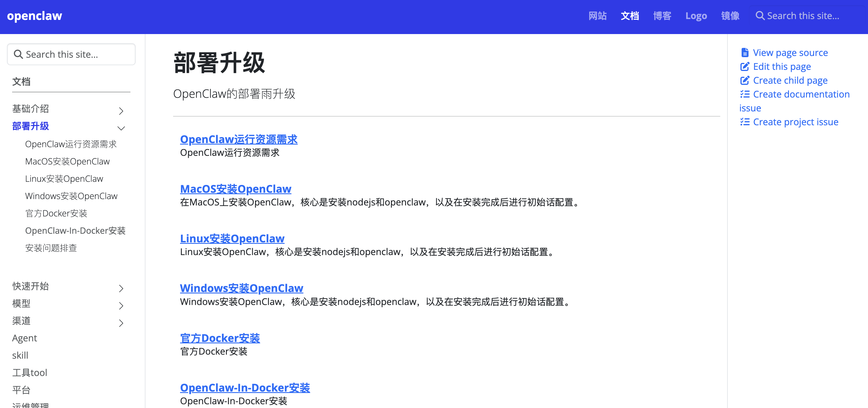Open the 镜像 navbar item
The height and width of the screenshot is (408, 868).
coord(730,16)
